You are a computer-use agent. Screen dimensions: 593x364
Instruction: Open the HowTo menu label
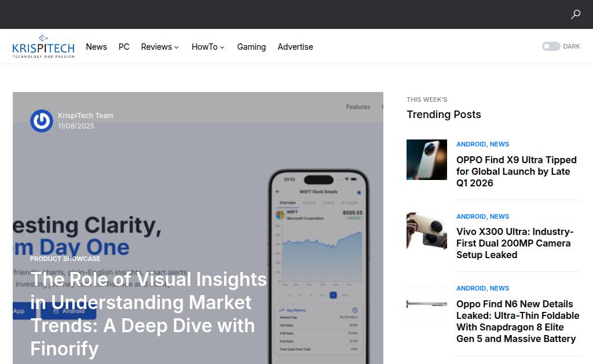tap(204, 47)
